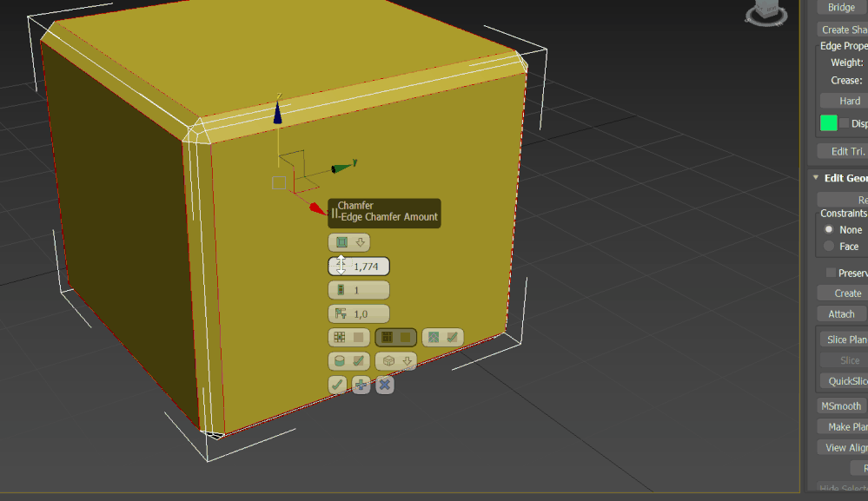Open the green hard edge color swatch
The height and width of the screenshot is (501, 868).
[828, 122]
